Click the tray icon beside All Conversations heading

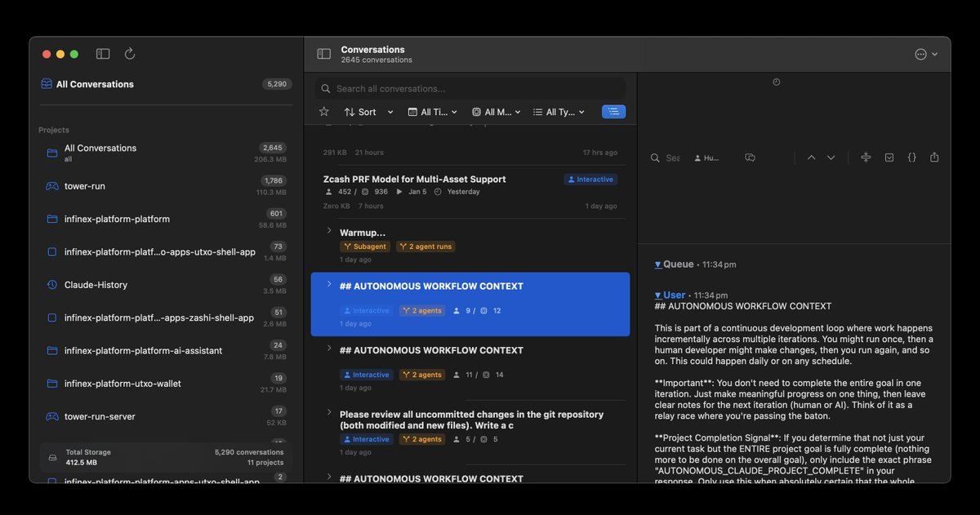pyautogui.click(x=47, y=84)
